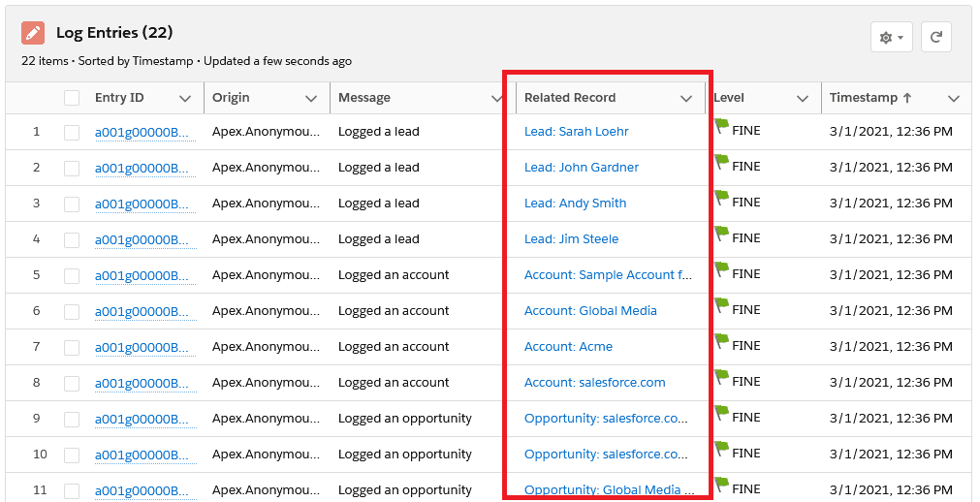Toggle the select-all checkbox in header
The image size is (980, 502).
[72, 98]
